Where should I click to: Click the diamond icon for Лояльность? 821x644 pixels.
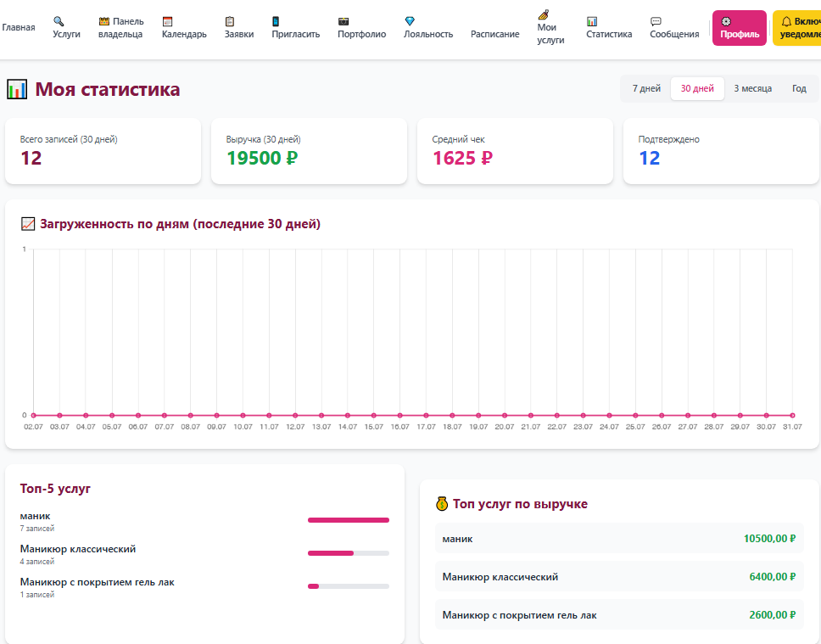pyautogui.click(x=410, y=21)
